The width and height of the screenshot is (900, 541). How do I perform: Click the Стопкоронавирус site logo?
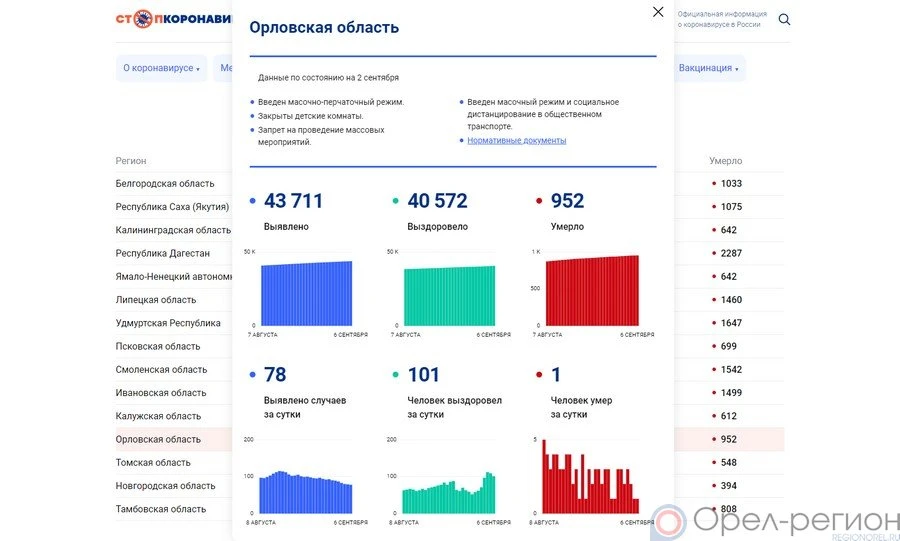(172, 19)
